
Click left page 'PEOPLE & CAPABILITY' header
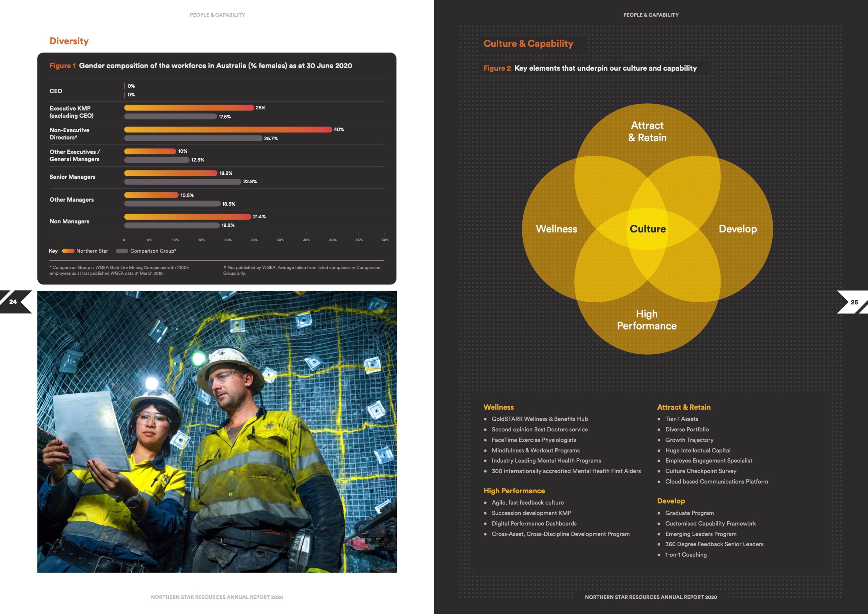[x=217, y=15]
